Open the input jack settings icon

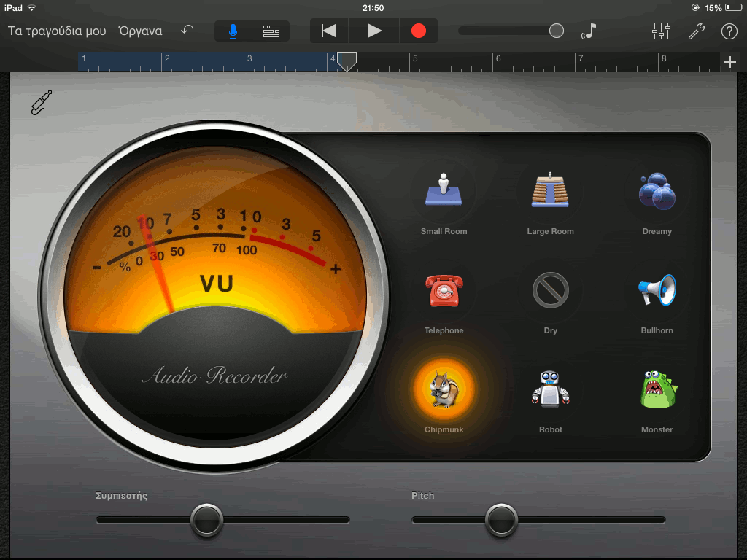[42, 102]
